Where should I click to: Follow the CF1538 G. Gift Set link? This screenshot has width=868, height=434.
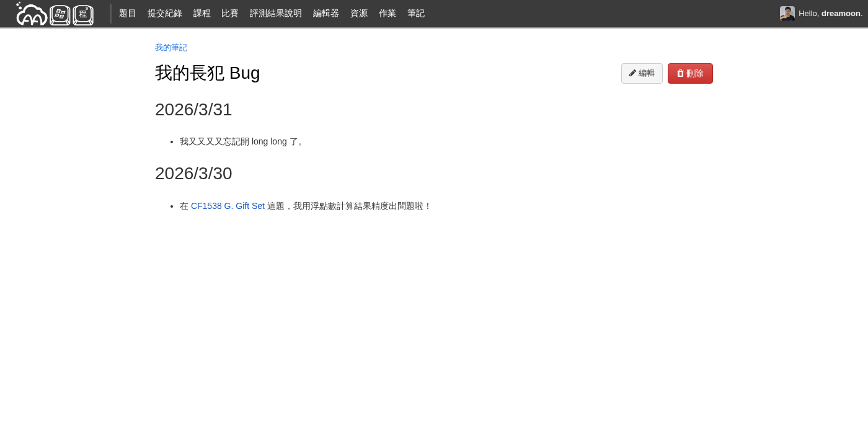pos(228,206)
